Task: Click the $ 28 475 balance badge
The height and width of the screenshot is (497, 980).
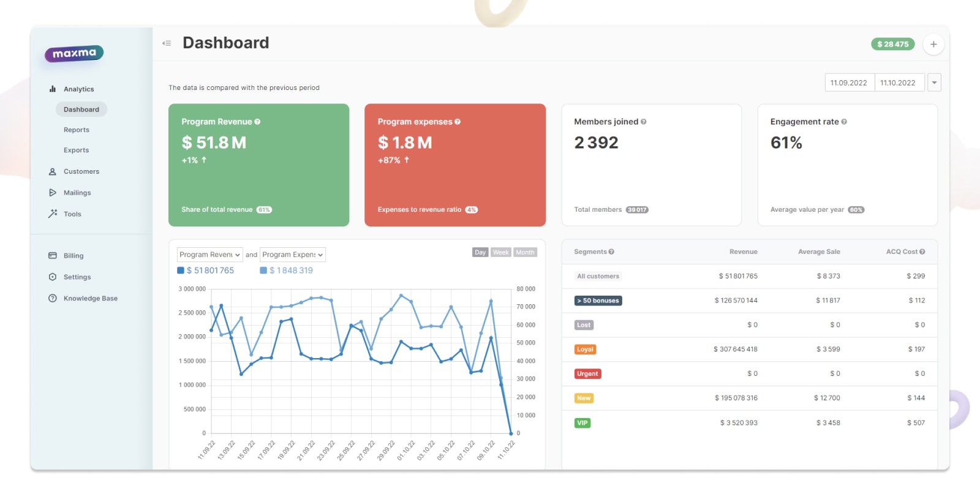Action: [893, 44]
